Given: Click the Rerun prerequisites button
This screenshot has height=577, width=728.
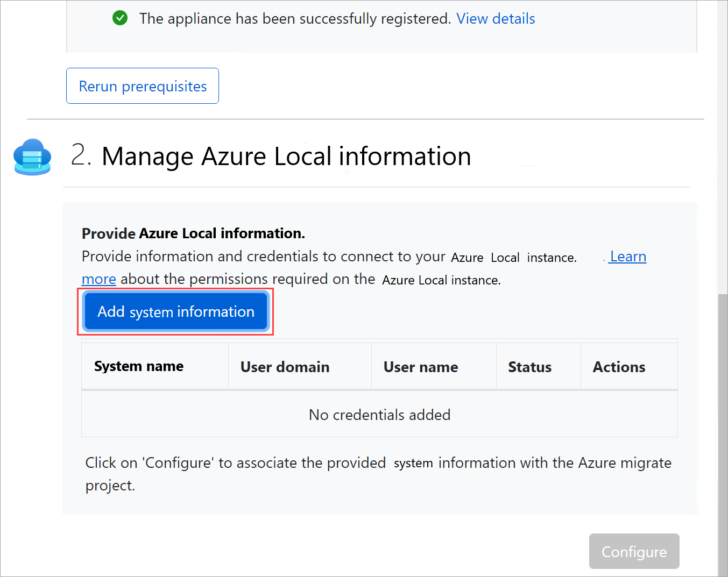Looking at the screenshot, I should pos(142,86).
